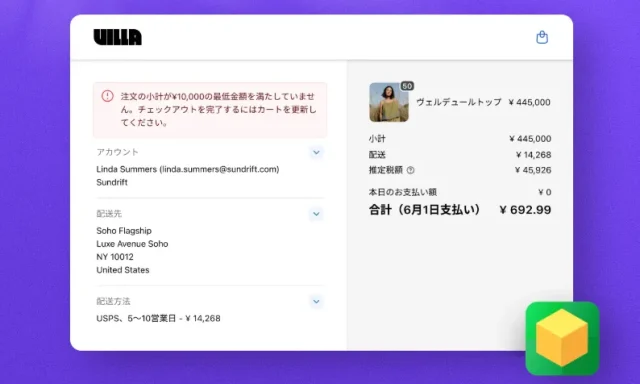Open the shopping bag icon
This screenshot has width=640, height=384.
542,37
